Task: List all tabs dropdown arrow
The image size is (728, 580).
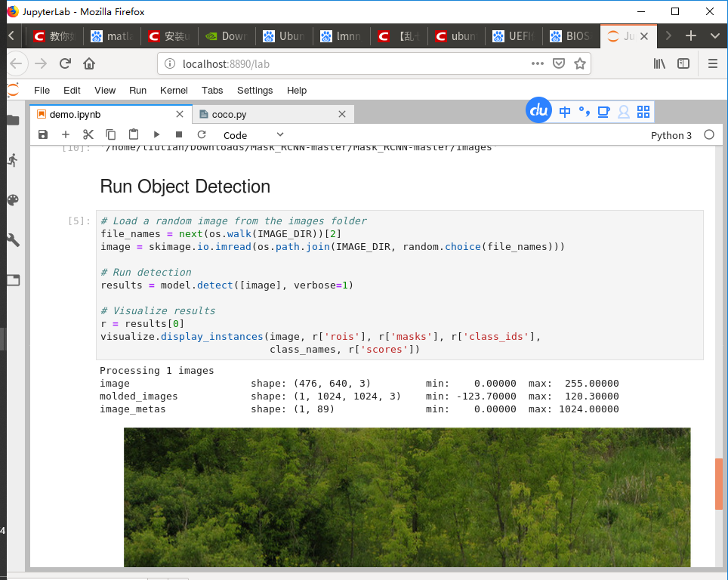Action: [x=715, y=35]
